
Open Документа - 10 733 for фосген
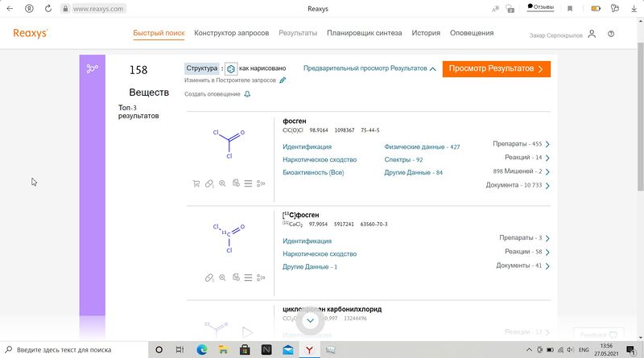518,185
